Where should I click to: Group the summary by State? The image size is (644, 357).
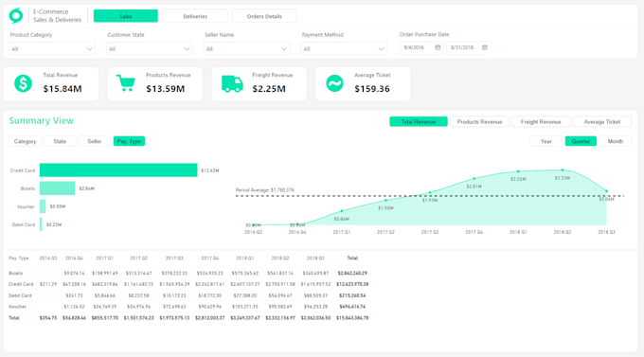[60, 141]
